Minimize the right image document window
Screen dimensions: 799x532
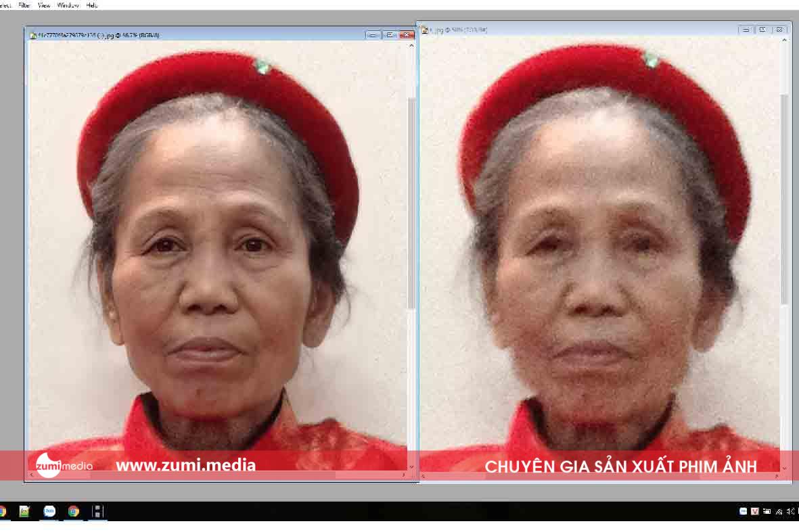point(745,30)
